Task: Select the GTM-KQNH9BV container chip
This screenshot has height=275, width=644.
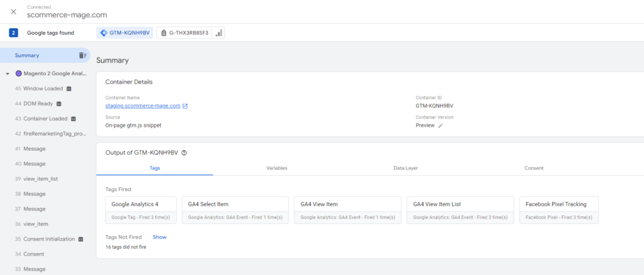Action: click(x=125, y=33)
